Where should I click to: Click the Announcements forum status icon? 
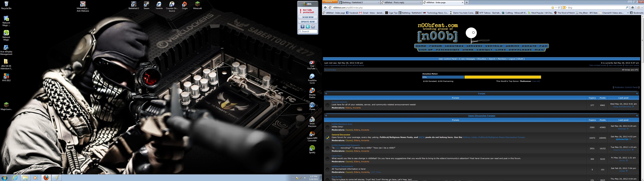pos(328,105)
